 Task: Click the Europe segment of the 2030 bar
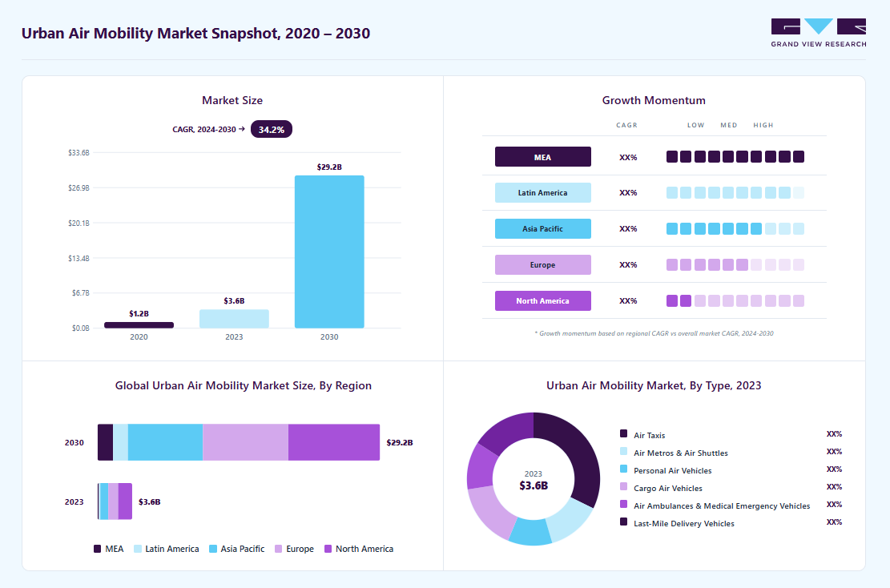tap(245, 442)
